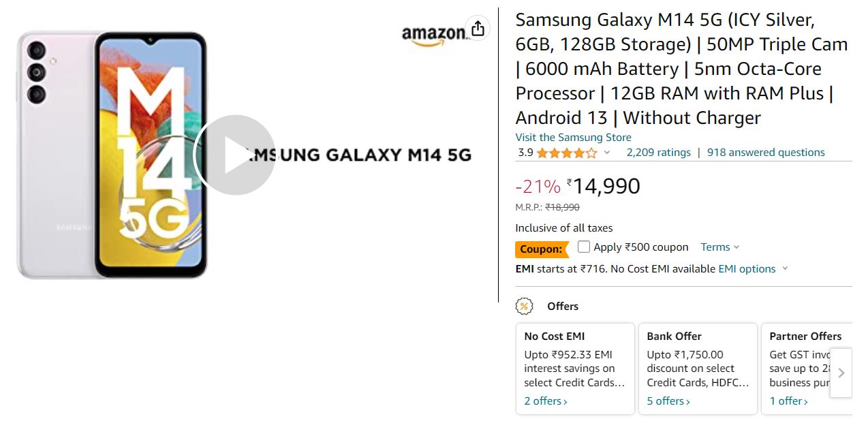Click the Amazon logo on the video
Image resolution: width=868 pixels, height=421 pixels.
(433, 35)
